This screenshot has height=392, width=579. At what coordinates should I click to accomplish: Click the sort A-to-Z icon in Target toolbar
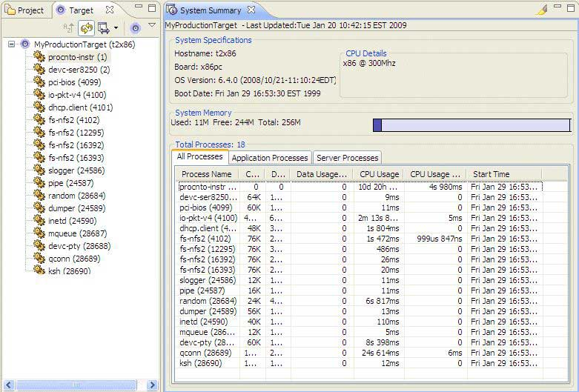click(x=69, y=28)
